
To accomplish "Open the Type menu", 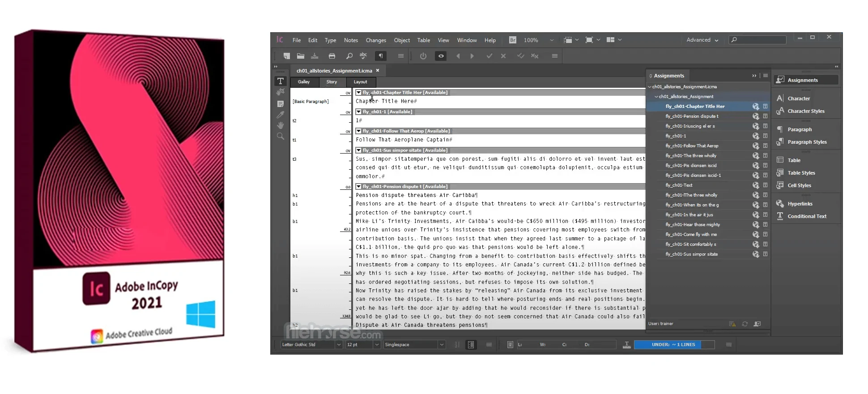I will click(330, 40).
